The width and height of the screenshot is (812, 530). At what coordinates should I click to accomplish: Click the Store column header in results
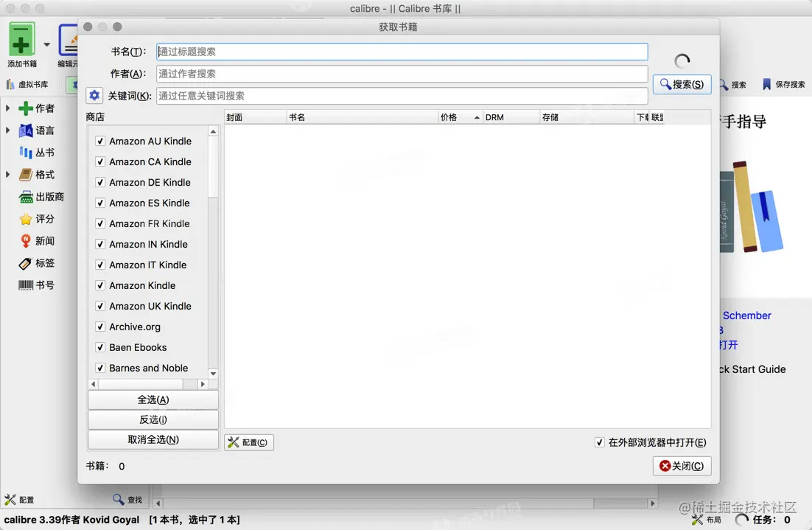[587, 117]
